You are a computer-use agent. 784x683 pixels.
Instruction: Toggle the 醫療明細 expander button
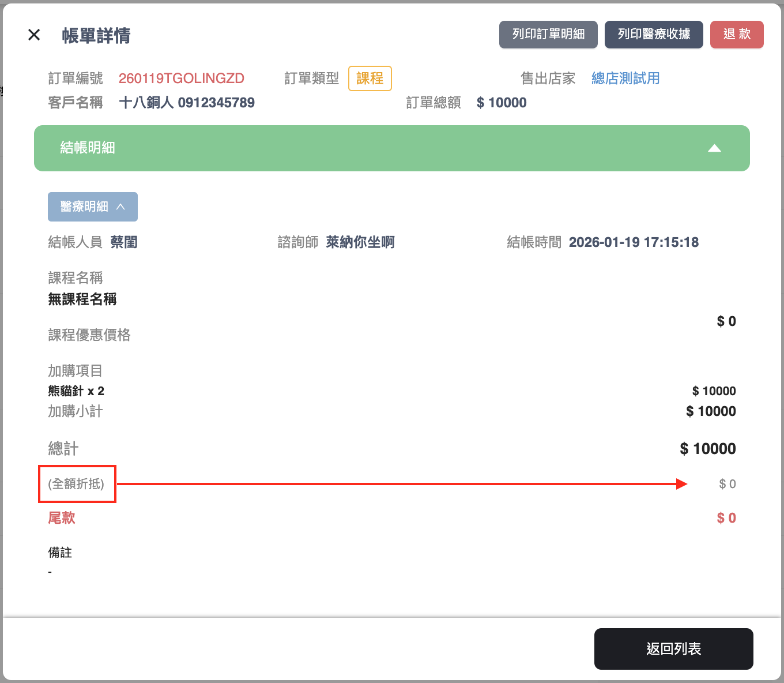[x=92, y=207]
